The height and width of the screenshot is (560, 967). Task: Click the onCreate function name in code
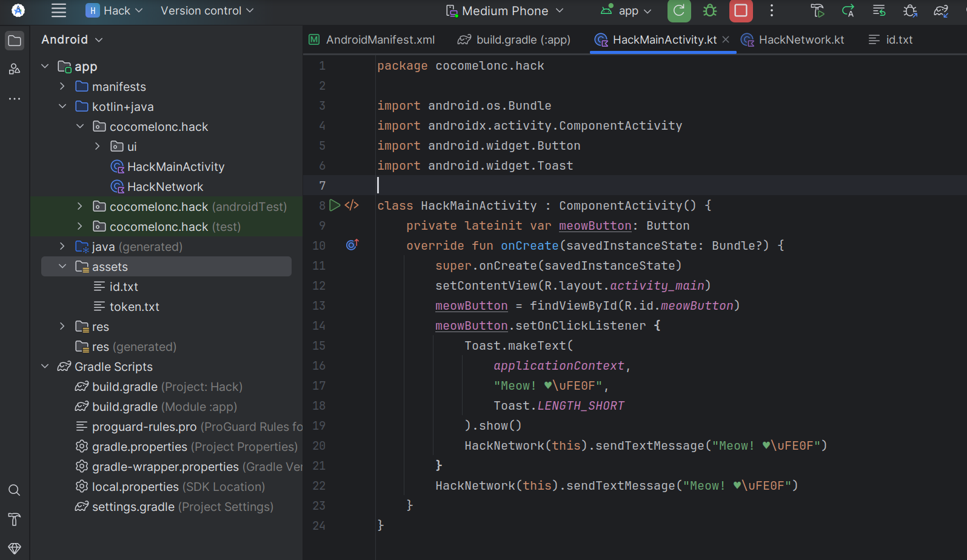(530, 245)
